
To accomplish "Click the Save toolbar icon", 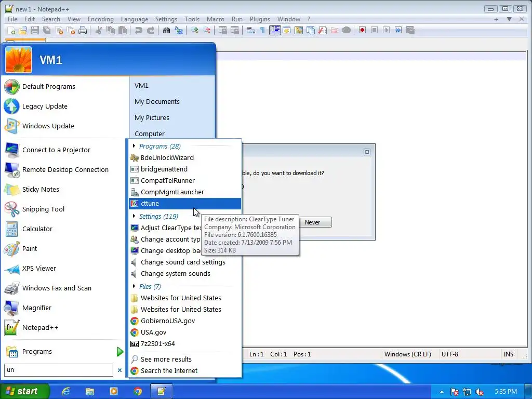I will point(35,31).
